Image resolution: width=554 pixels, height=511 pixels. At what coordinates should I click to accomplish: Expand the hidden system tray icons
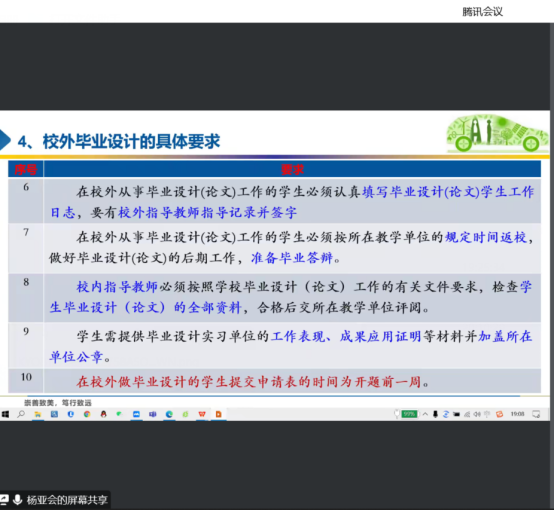pos(425,414)
